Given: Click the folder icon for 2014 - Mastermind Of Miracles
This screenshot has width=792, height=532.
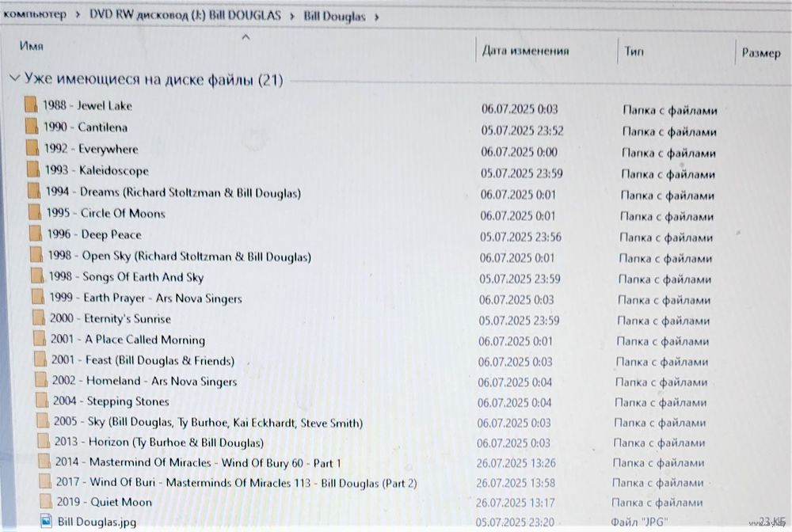Looking at the screenshot, I should (44, 462).
